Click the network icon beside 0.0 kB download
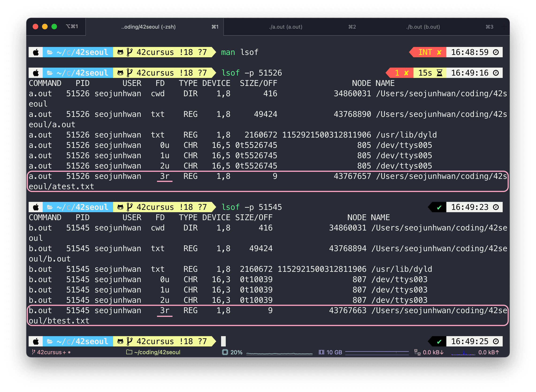Image resolution: width=536 pixels, height=392 pixels. point(417,352)
